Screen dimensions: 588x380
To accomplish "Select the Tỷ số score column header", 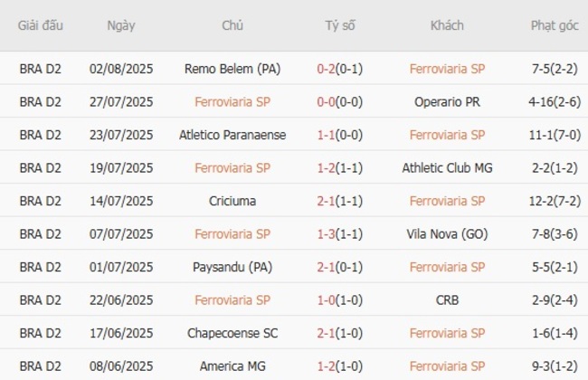I will [340, 25].
